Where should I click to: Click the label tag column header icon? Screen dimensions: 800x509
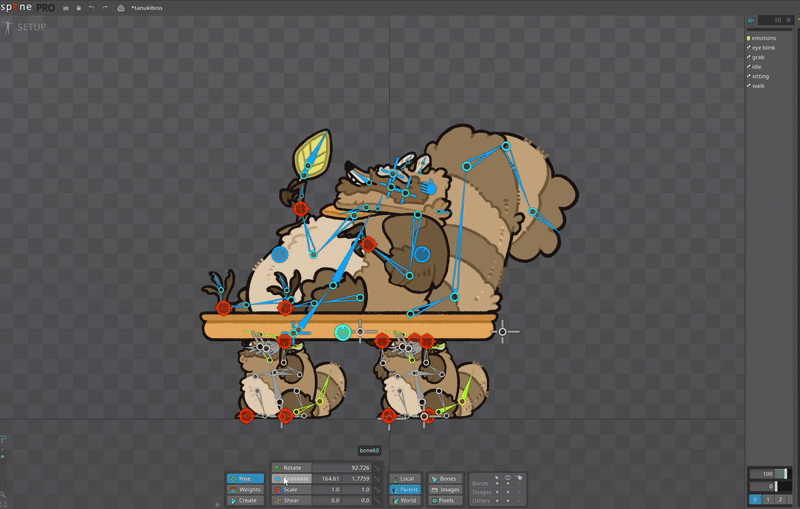click(x=519, y=477)
